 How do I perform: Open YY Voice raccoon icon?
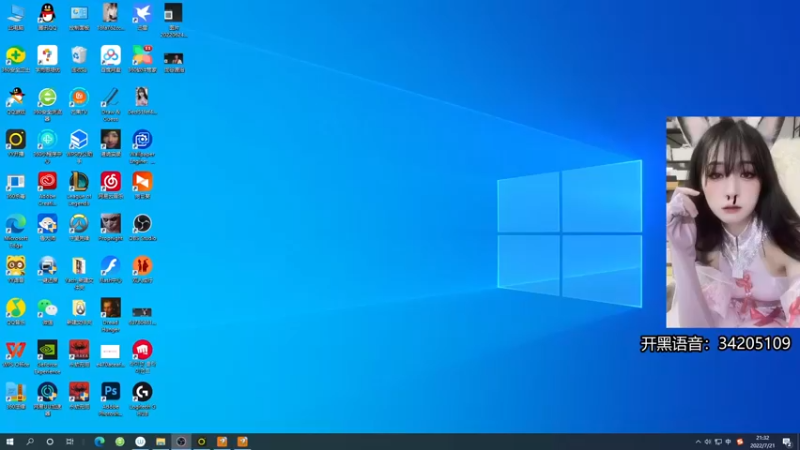point(16,269)
